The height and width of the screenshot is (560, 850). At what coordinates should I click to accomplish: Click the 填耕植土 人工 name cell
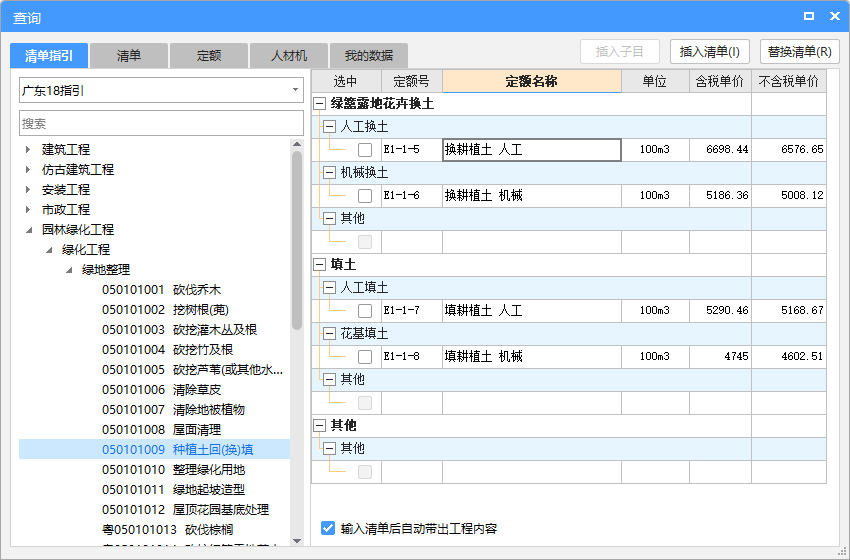click(x=532, y=311)
